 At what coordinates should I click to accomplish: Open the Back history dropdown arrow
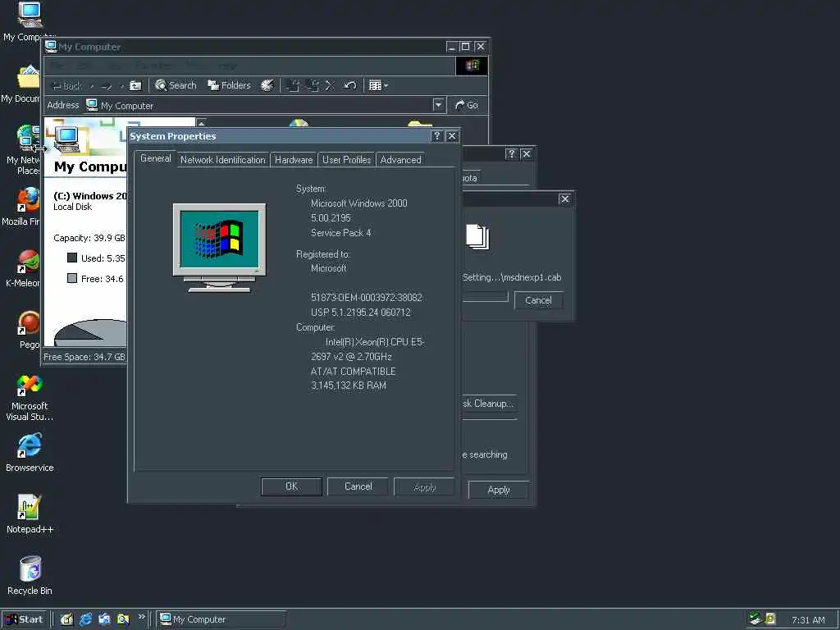[x=92, y=86]
